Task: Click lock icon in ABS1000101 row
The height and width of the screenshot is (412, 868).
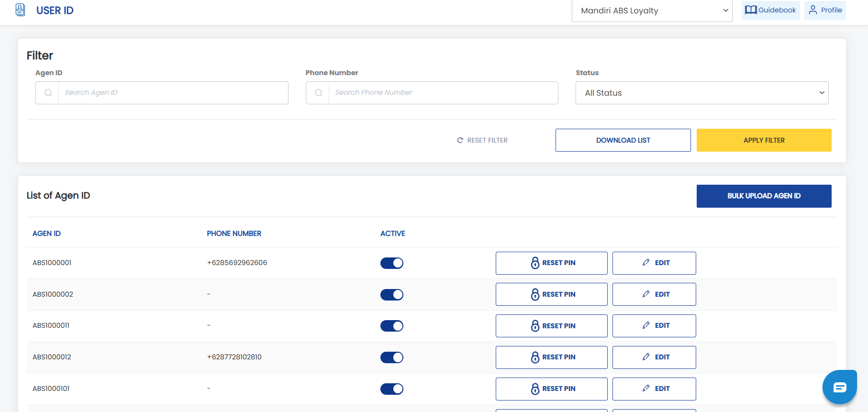Action: tap(535, 389)
